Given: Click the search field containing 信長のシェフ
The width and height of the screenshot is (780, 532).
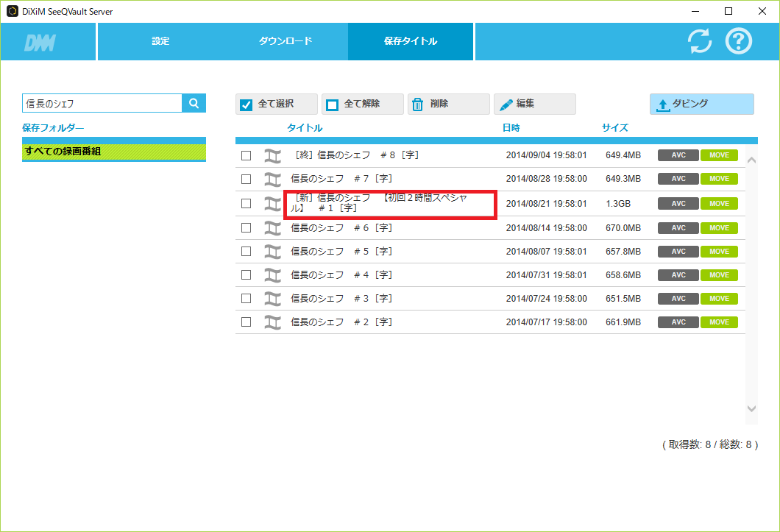Looking at the screenshot, I should tap(102, 104).
